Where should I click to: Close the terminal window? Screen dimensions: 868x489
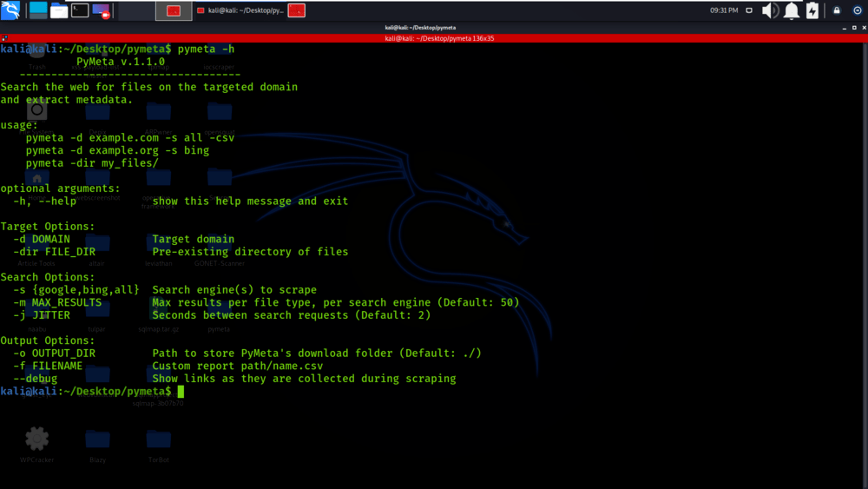tap(865, 28)
